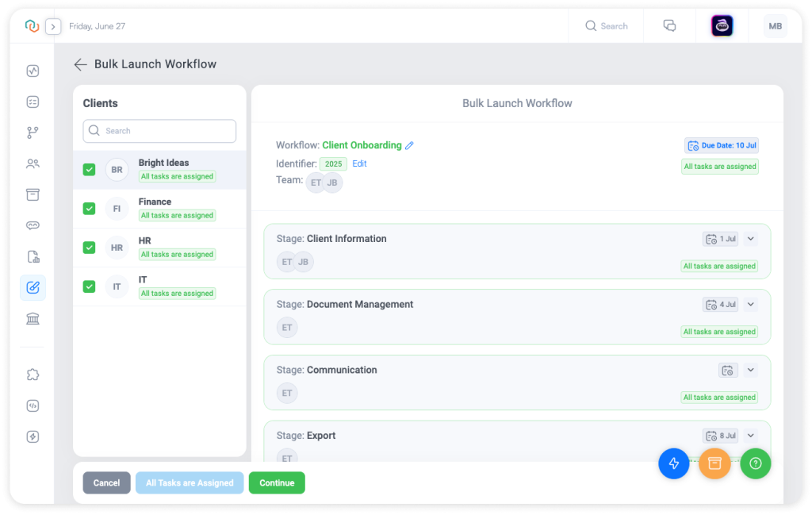Open the MB user profile avatar
Image resolution: width=812 pixels, height=515 pixels.
tap(775, 26)
